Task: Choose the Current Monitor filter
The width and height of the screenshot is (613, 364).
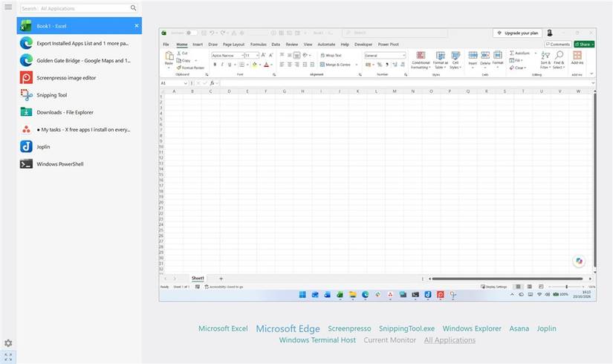Action: pyautogui.click(x=390, y=339)
